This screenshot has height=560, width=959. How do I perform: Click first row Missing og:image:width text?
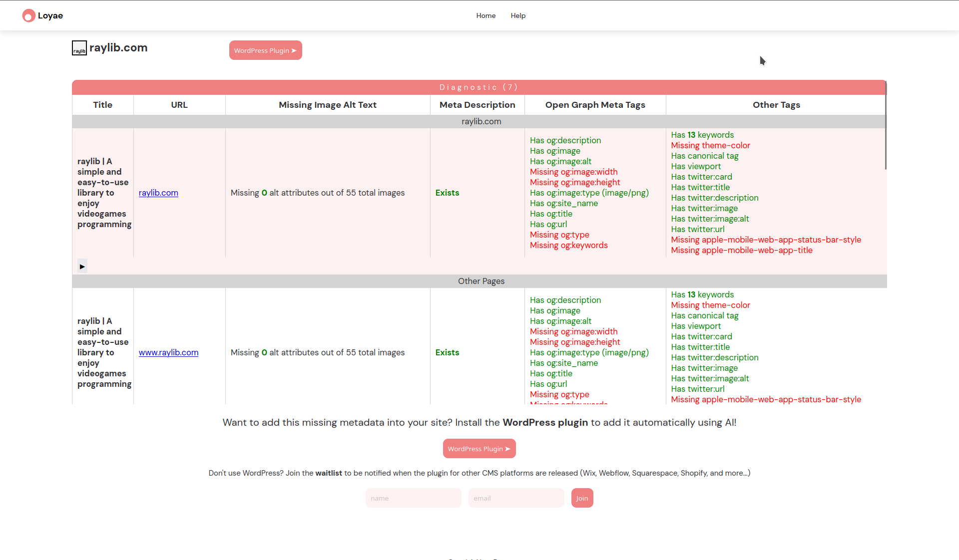click(573, 172)
